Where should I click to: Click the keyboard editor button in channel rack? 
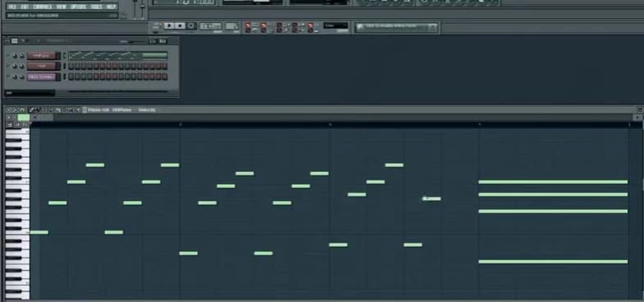(153, 41)
